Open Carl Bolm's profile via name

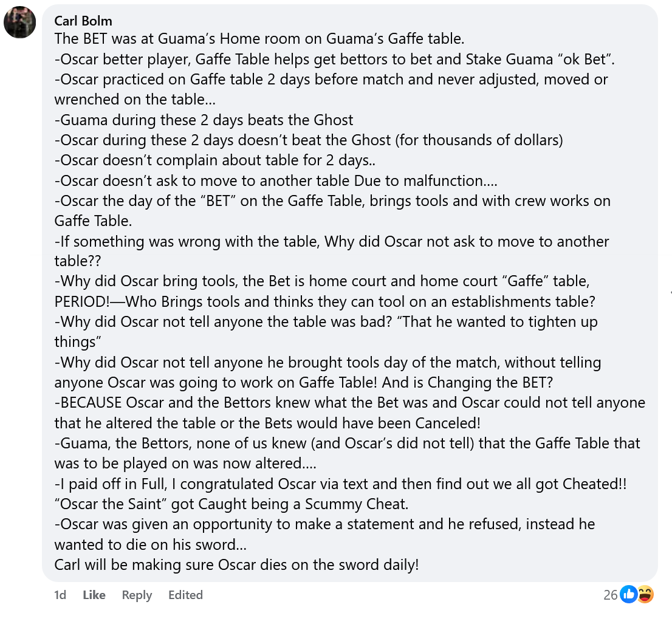coord(83,21)
